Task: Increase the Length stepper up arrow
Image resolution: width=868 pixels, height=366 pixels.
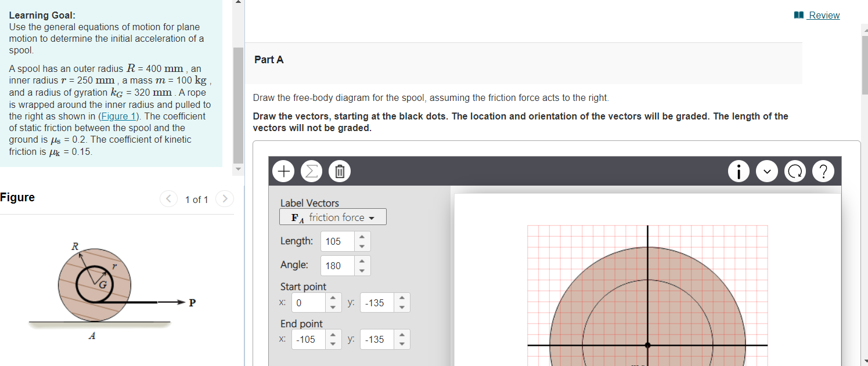Action: [x=363, y=237]
